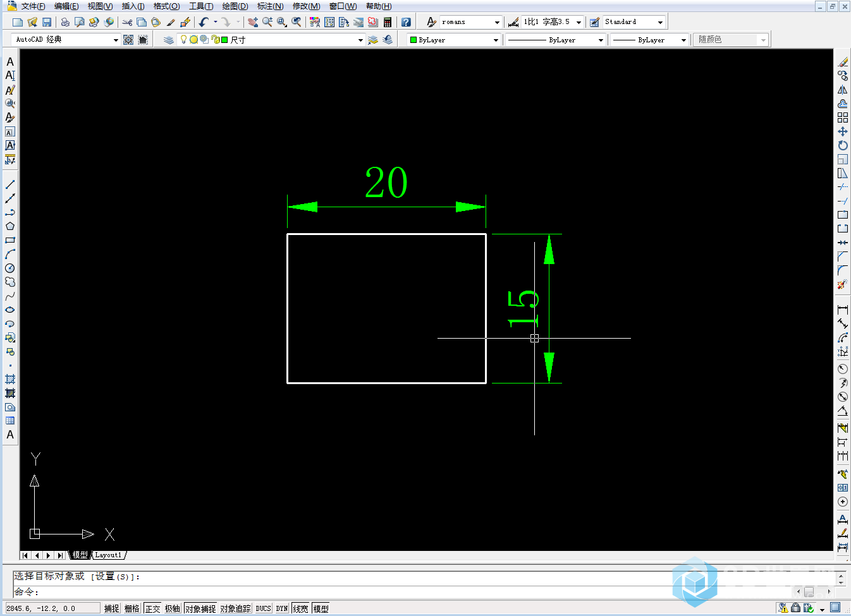Open the 尺寸 layer dropdown

[x=360, y=40]
